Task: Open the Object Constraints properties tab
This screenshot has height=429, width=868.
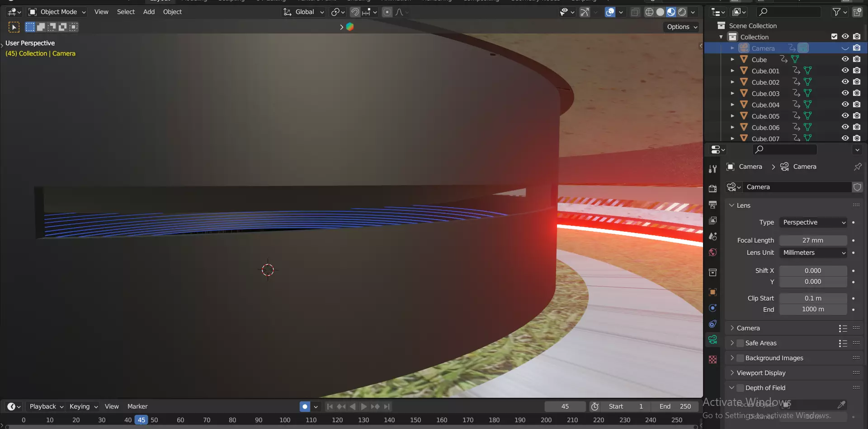Action: click(x=713, y=324)
